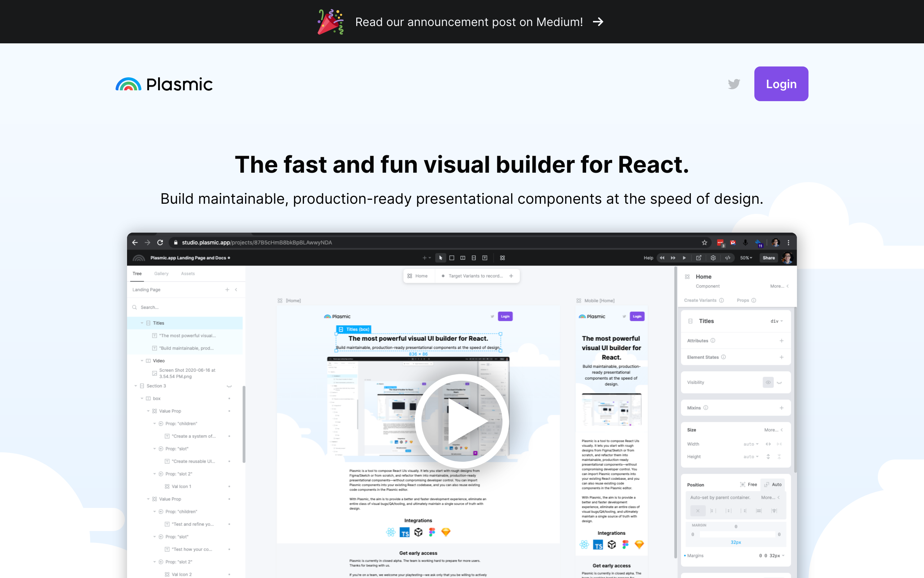Click the plus icon beside Landing Page
This screenshot has height=578, width=924.
pos(227,290)
